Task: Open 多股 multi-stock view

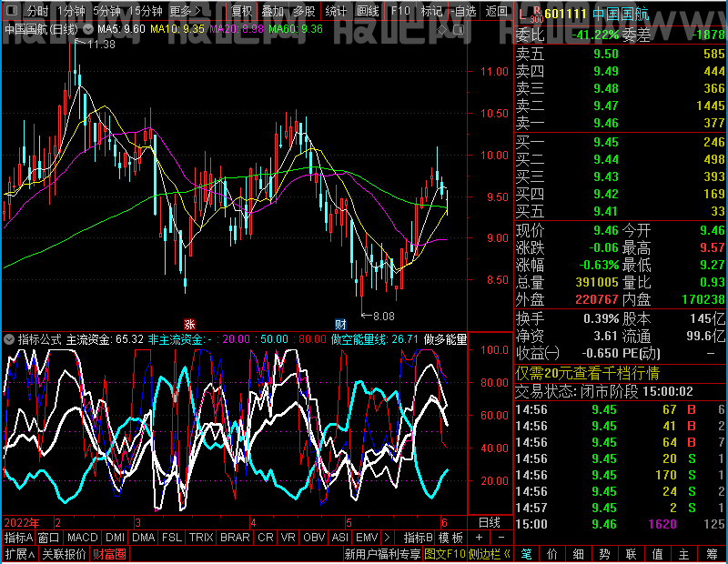Action: click(304, 11)
